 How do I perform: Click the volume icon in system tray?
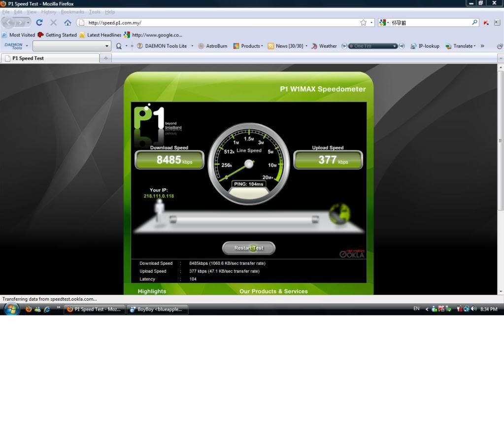pos(474,309)
